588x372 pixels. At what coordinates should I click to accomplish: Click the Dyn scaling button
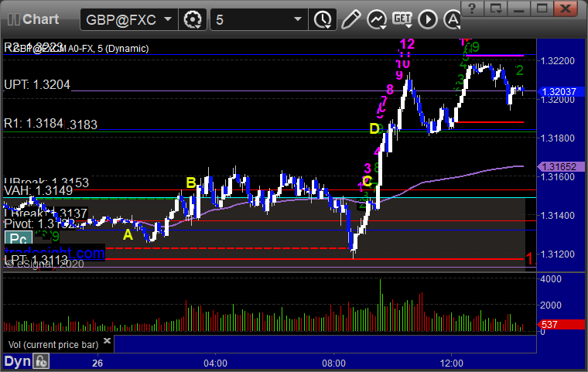17,361
